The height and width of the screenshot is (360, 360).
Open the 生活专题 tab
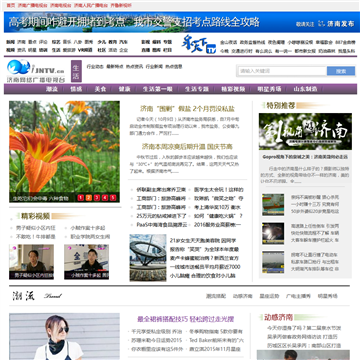click(x=197, y=89)
